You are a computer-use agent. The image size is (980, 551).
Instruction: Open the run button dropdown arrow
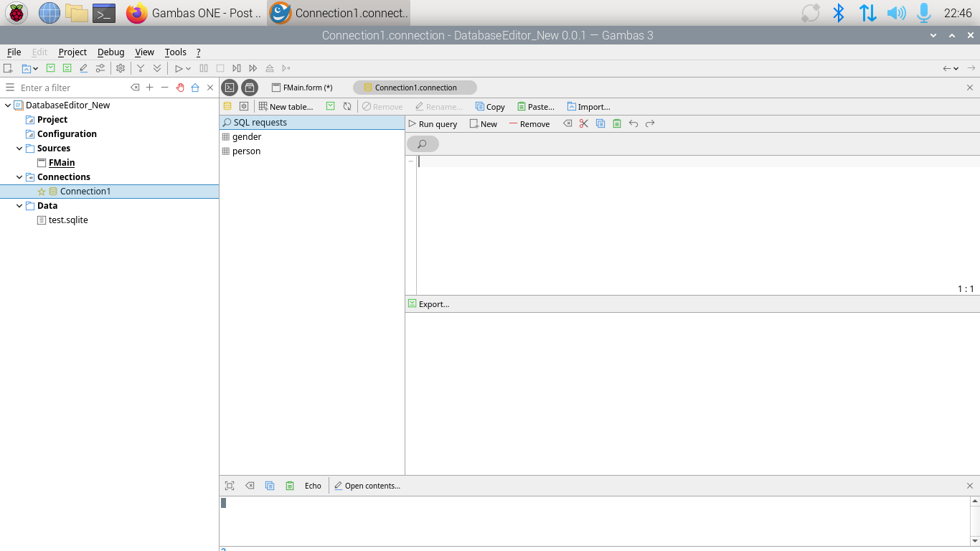[189, 69]
